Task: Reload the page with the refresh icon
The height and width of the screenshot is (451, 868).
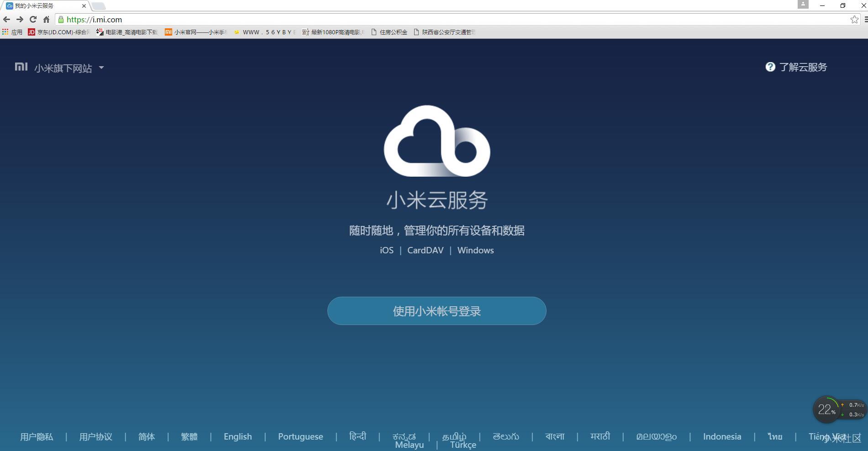Action: pos(33,19)
